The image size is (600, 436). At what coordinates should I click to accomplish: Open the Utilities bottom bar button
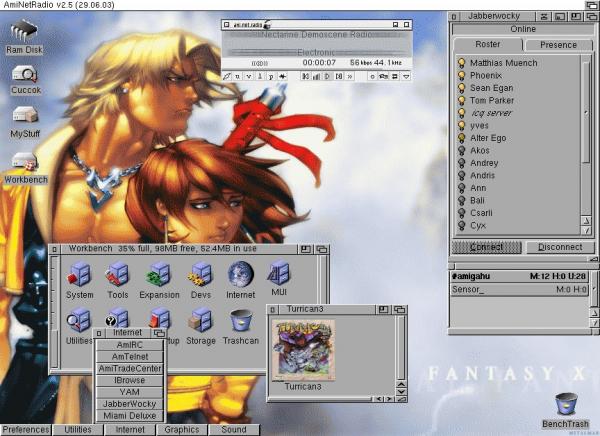point(78,429)
